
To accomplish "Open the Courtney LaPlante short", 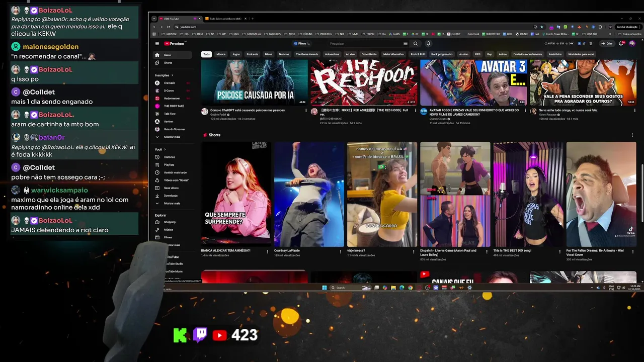I will [x=309, y=194].
